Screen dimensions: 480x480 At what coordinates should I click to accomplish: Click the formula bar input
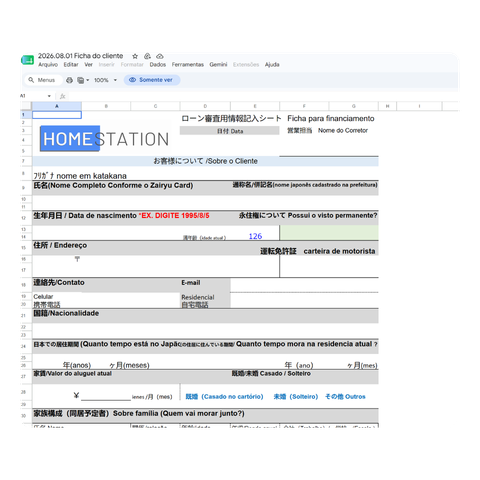click(x=263, y=96)
